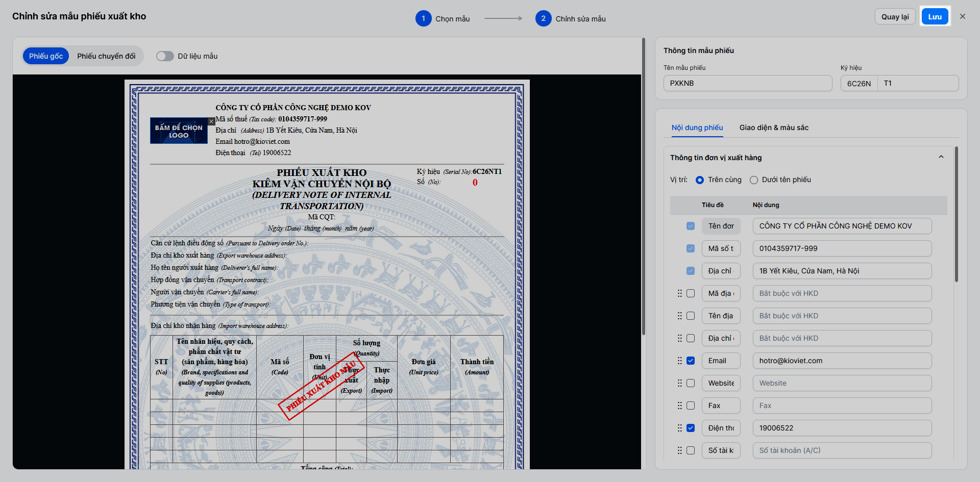Viewport: 980px width, 482px height.
Task: Switch to Phiếu chuyển đổi view
Action: (106, 56)
